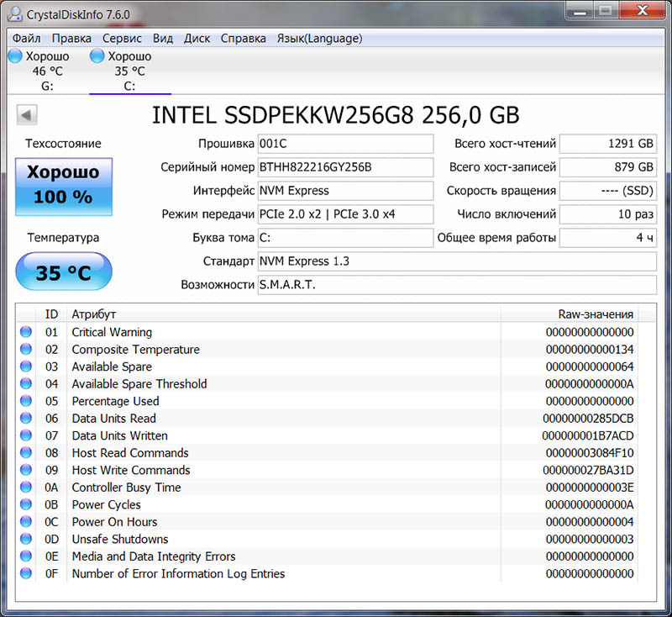Select the Host Write Commands attribute text
The image size is (672, 617).
point(131,471)
